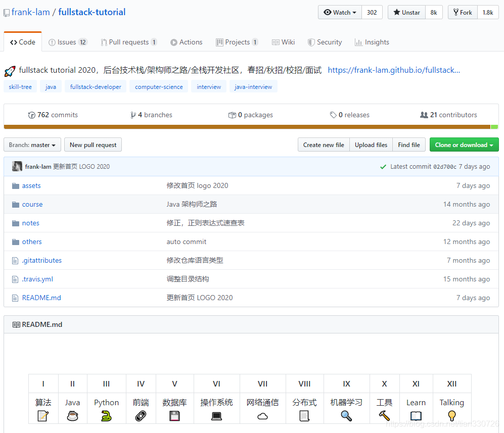Click the packages box icon

click(232, 115)
